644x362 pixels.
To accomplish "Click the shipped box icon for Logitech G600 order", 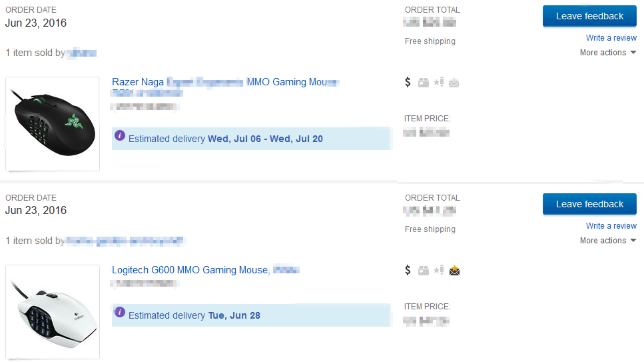I will click(424, 271).
